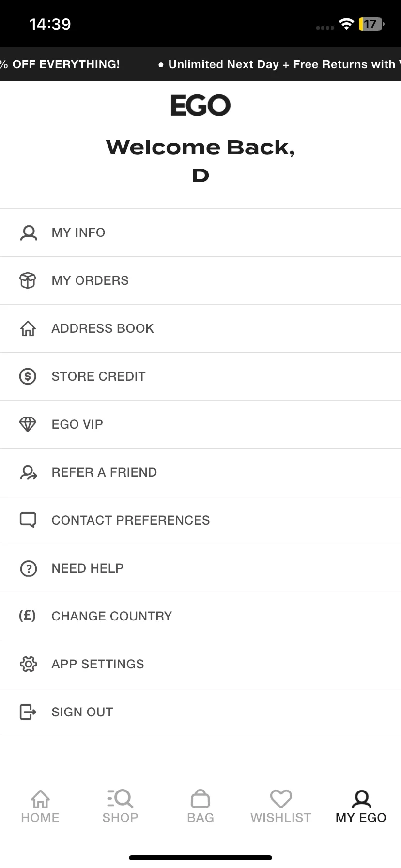Open the Wishlist tab
401x868 pixels.
[x=280, y=806]
